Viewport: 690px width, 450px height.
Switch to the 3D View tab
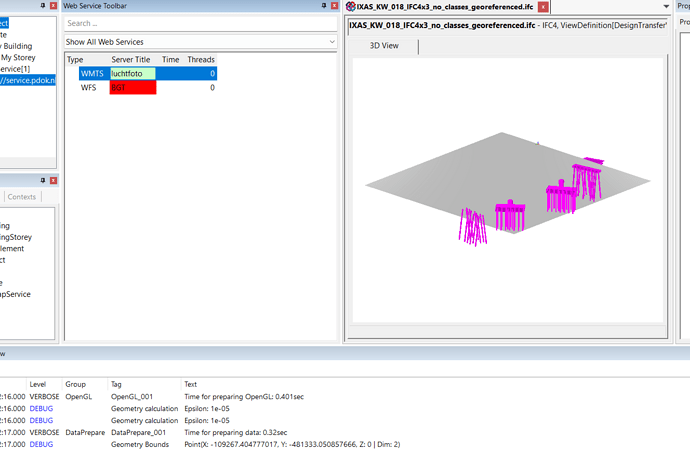(384, 46)
